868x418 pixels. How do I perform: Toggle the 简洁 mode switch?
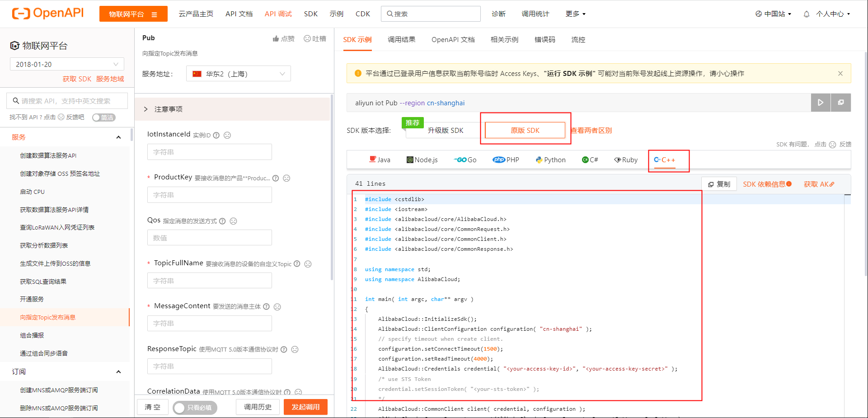point(104,117)
